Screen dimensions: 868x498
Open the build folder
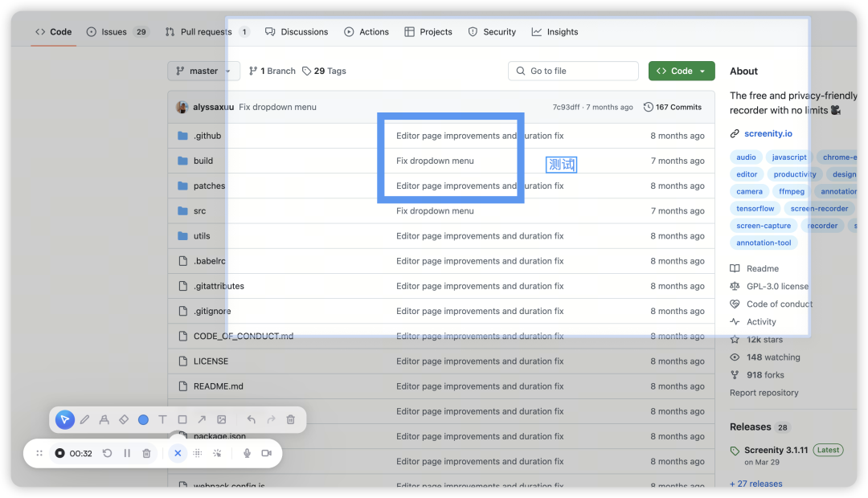pos(203,161)
